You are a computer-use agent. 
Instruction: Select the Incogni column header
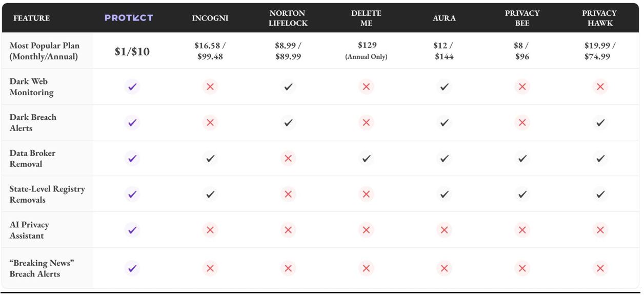pos(210,18)
